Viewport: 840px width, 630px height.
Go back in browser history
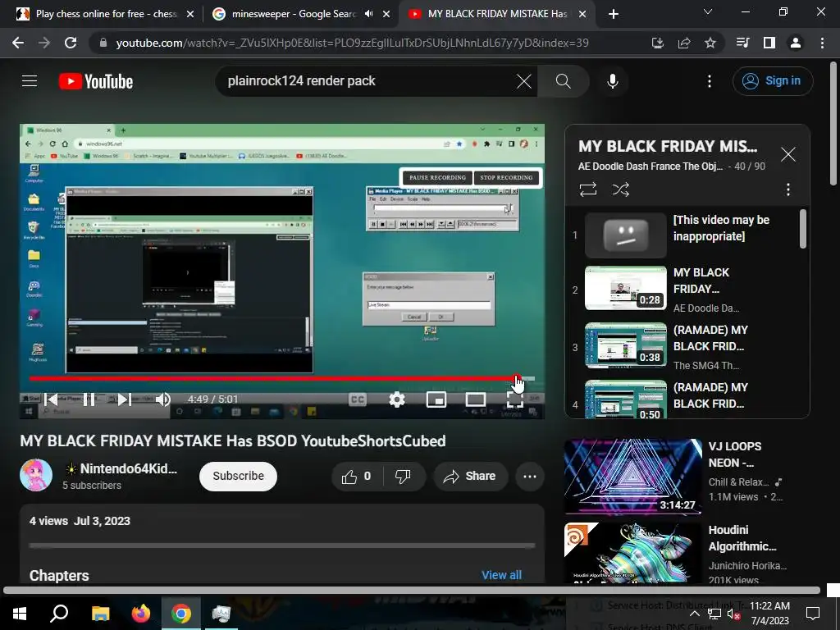click(x=18, y=43)
